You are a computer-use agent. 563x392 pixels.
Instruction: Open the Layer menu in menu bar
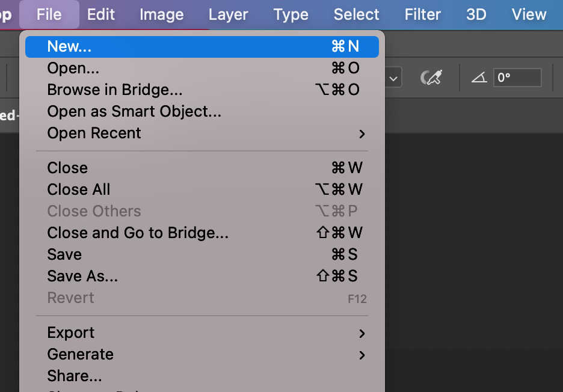(228, 14)
